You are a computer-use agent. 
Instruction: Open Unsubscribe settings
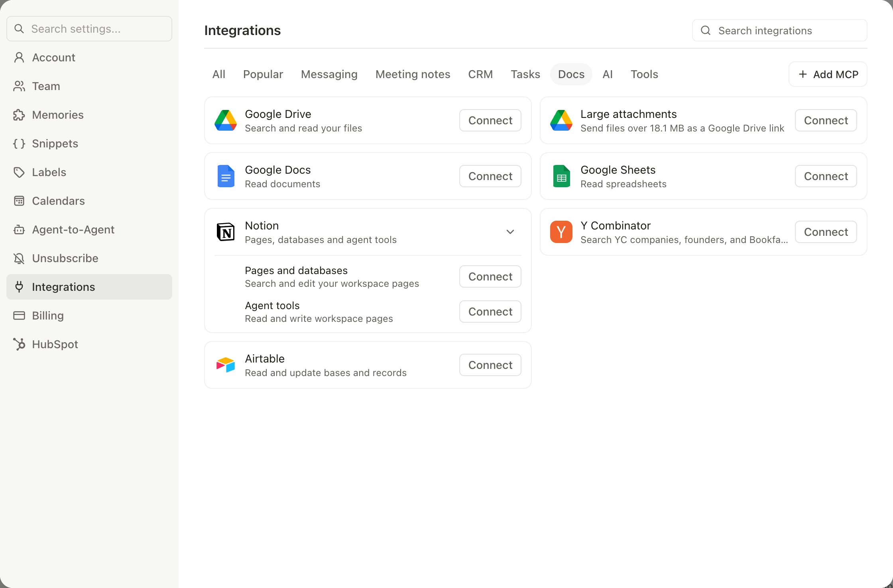[89, 258]
